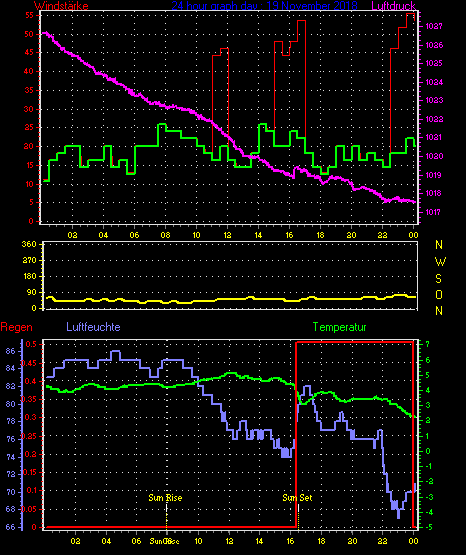
Task: Click rain axis value 0.5
Action: [x=31, y=344]
